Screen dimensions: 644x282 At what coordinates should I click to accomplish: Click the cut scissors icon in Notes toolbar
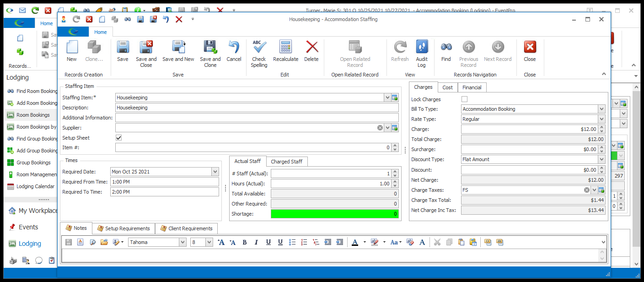(x=437, y=242)
